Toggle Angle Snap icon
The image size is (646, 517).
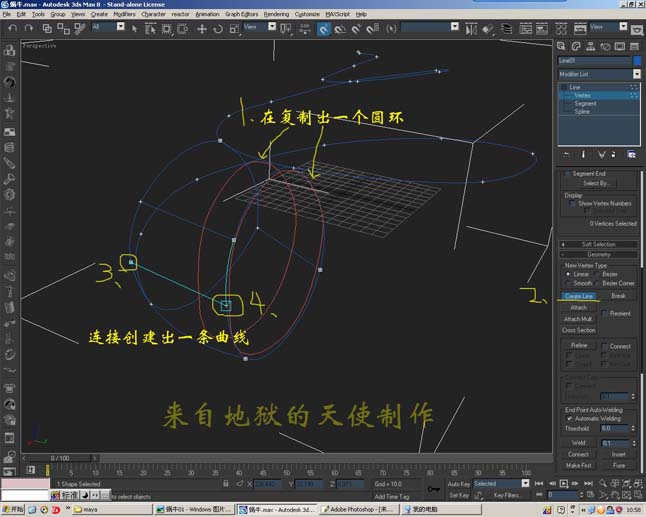[x=340, y=29]
